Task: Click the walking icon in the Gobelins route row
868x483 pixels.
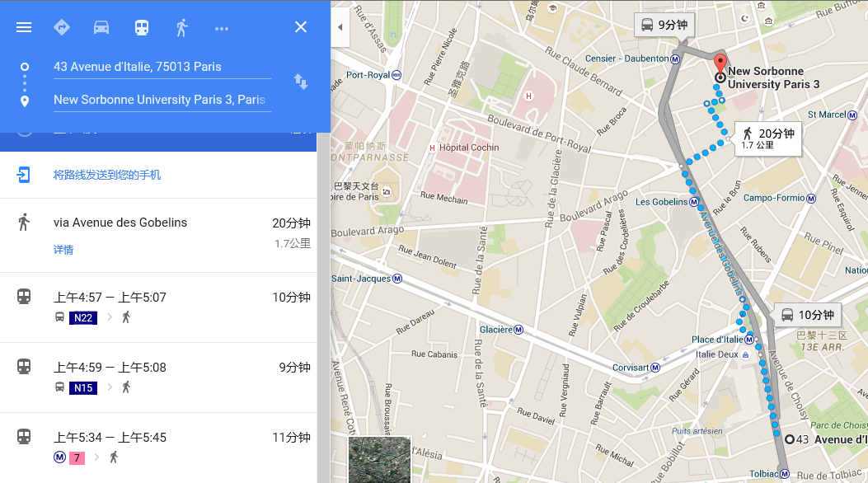Action: (x=23, y=222)
